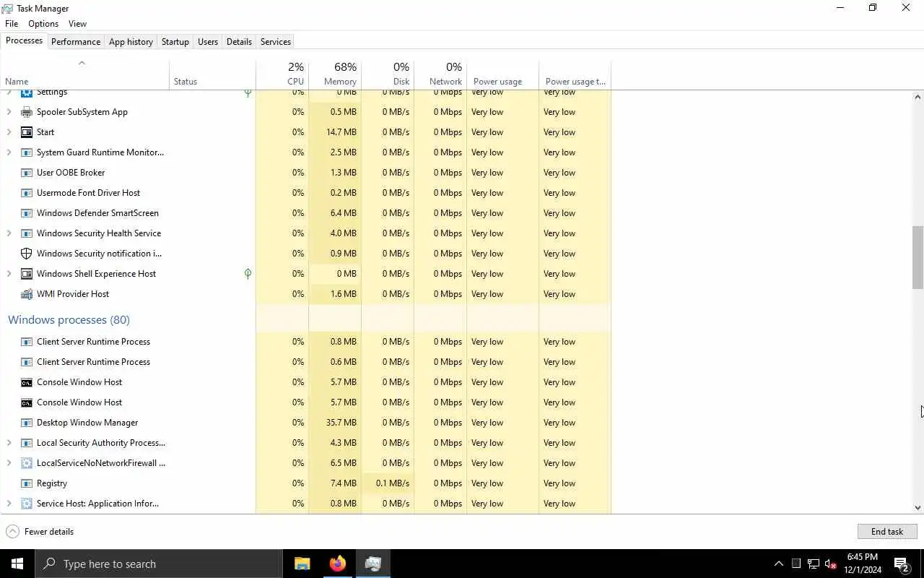Screen dimensions: 924x578
Task: Expand LocalServiceNoNetworkFirewall row
Action: click(x=9, y=463)
